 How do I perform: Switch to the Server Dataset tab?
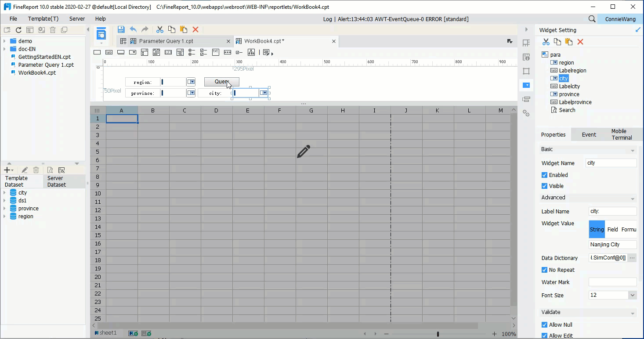(64, 181)
